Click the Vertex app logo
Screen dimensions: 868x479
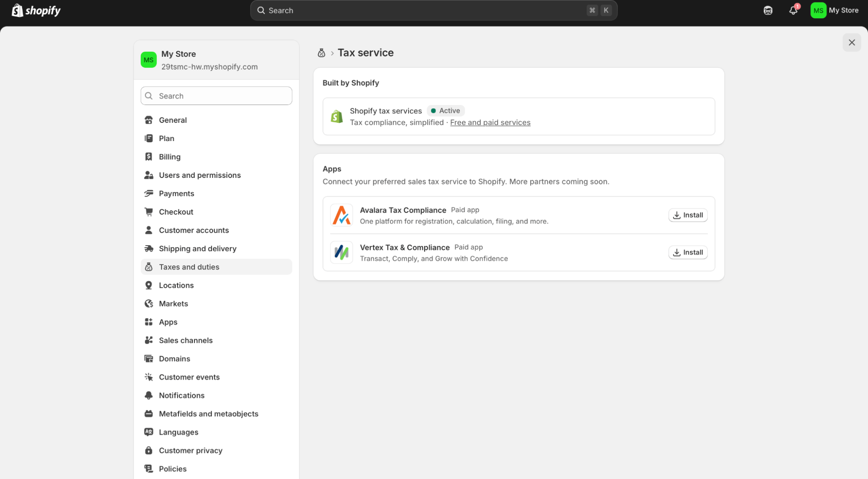[x=341, y=253]
